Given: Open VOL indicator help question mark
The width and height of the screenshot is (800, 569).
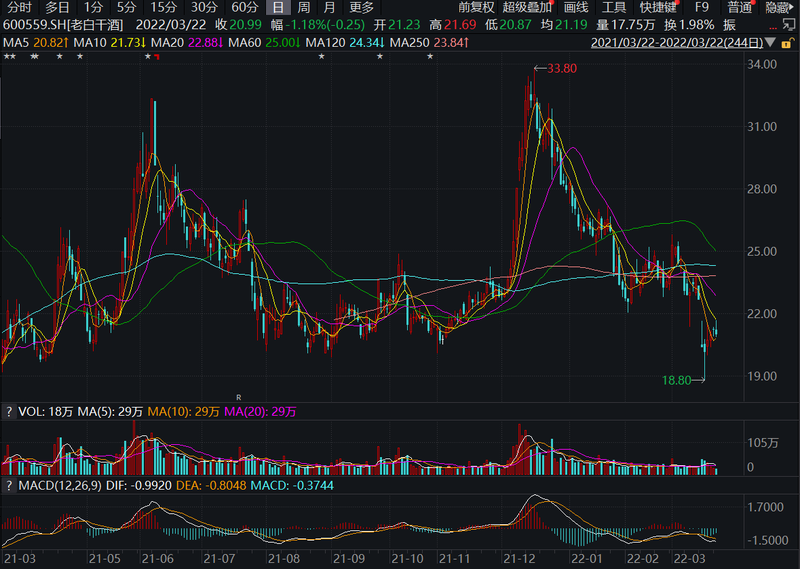Looking at the screenshot, I should click(x=9, y=412).
